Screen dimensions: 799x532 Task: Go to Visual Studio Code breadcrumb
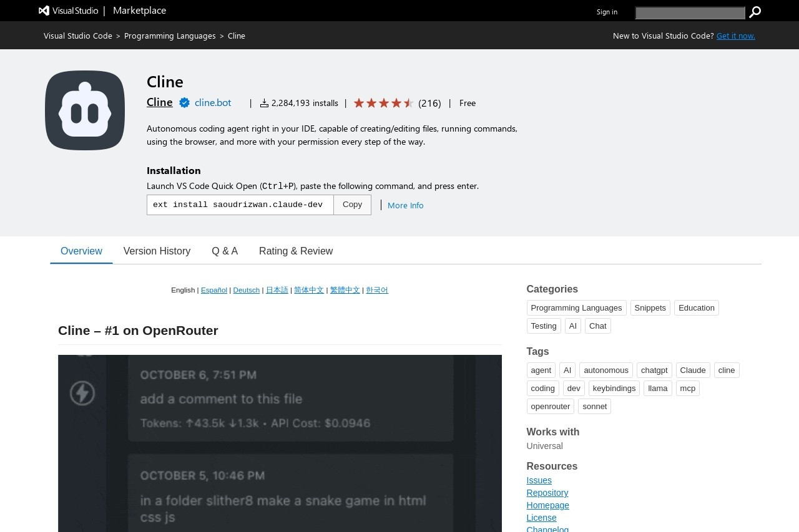click(78, 36)
